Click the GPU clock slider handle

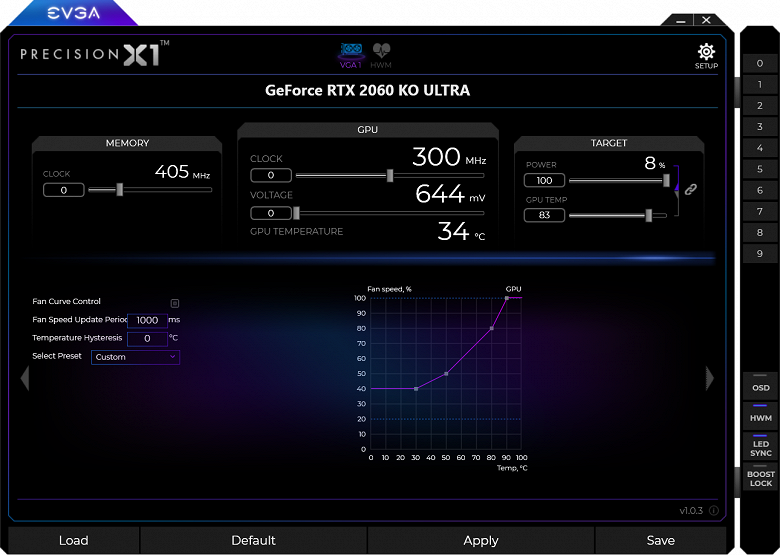pyautogui.click(x=390, y=176)
